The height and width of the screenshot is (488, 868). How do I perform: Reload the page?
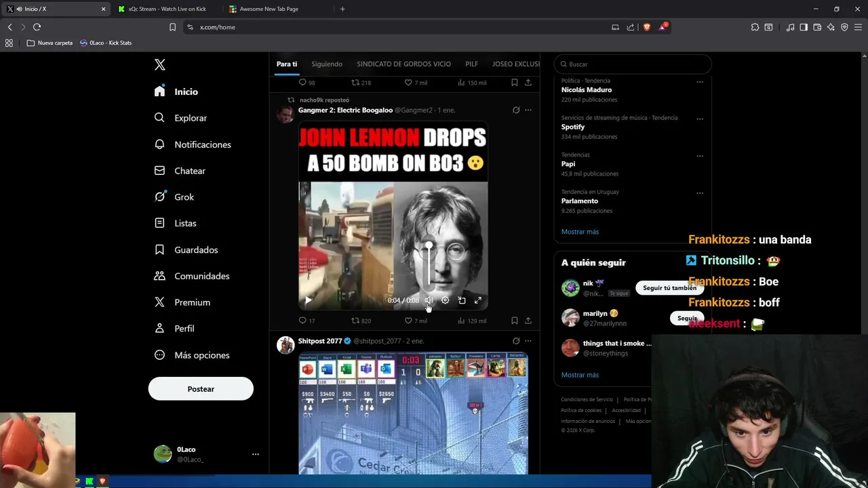tap(37, 27)
